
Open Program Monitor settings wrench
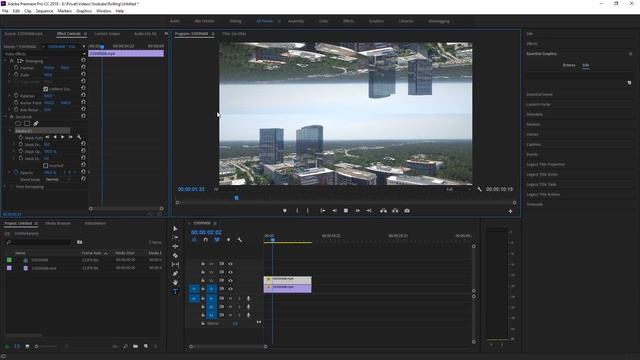tap(479, 189)
